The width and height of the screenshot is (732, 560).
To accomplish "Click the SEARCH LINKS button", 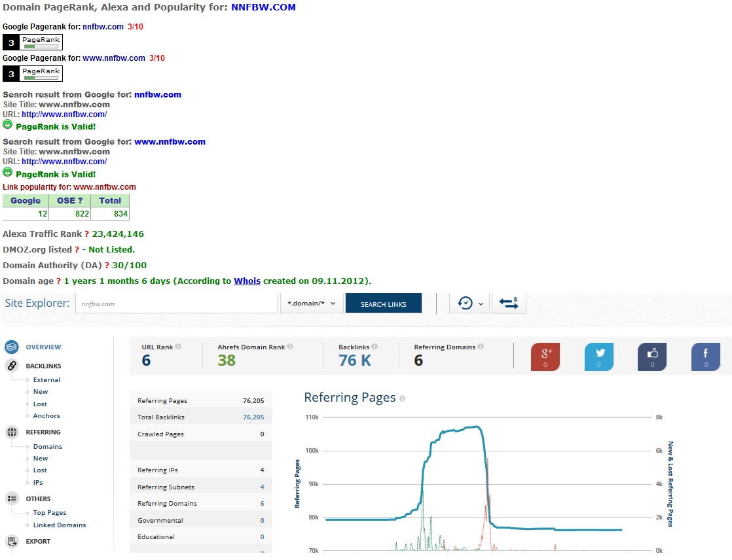I will click(383, 303).
